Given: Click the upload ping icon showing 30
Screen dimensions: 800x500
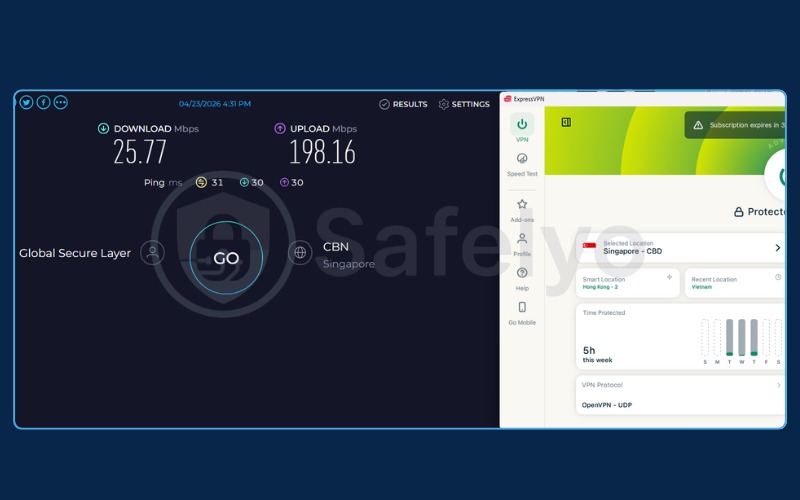Looking at the screenshot, I should coord(284,182).
